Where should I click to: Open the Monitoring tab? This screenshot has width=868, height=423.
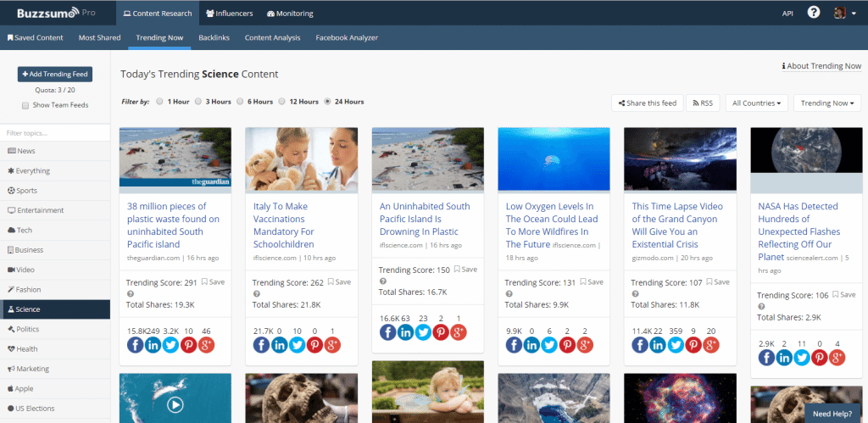coord(290,14)
